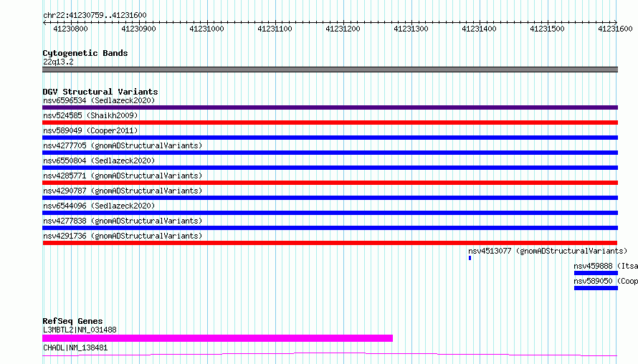The width and height of the screenshot is (638, 364).
Task: Click the 41230900 ruler coordinate
Action: (x=139, y=29)
